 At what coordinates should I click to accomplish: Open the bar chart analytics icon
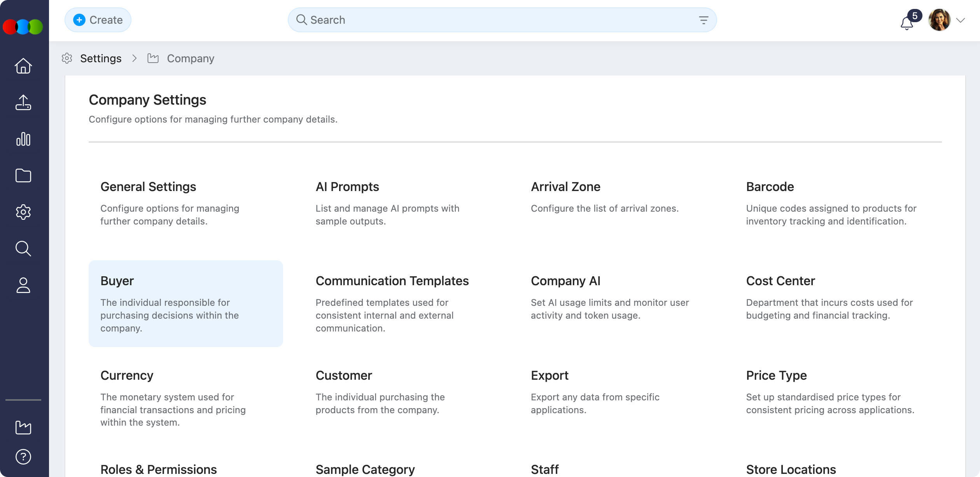(x=23, y=139)
